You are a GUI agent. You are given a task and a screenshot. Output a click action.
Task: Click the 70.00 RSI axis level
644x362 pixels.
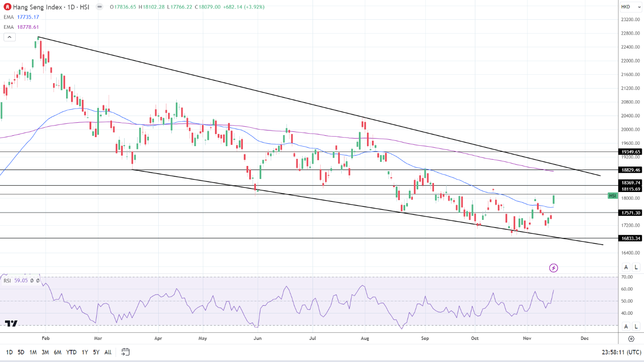coord(627,277)
